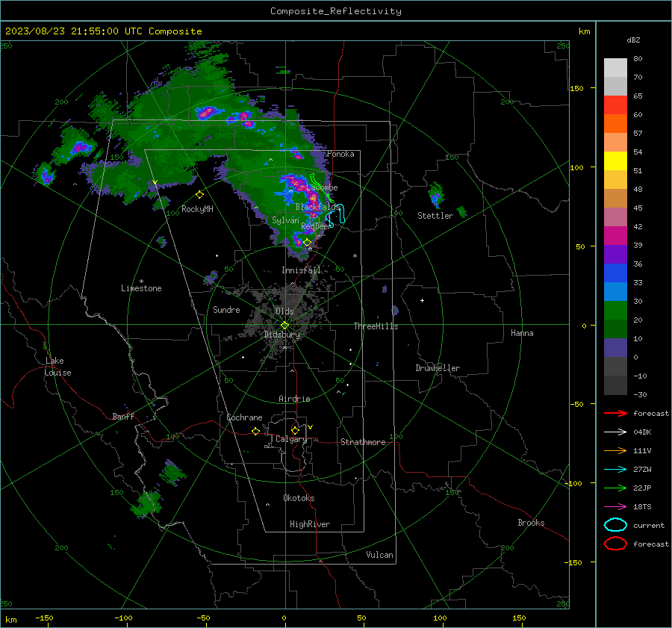672x628 pixels.
Task: Click the Hanna city label
Action: [522, 333]
